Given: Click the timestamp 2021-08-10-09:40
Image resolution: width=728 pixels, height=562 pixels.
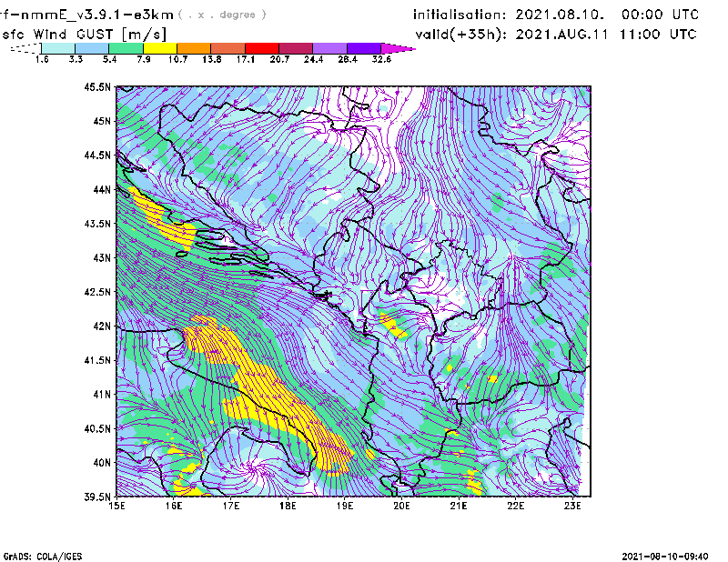Looking at the screenshot, I should (x=665, y=557).
